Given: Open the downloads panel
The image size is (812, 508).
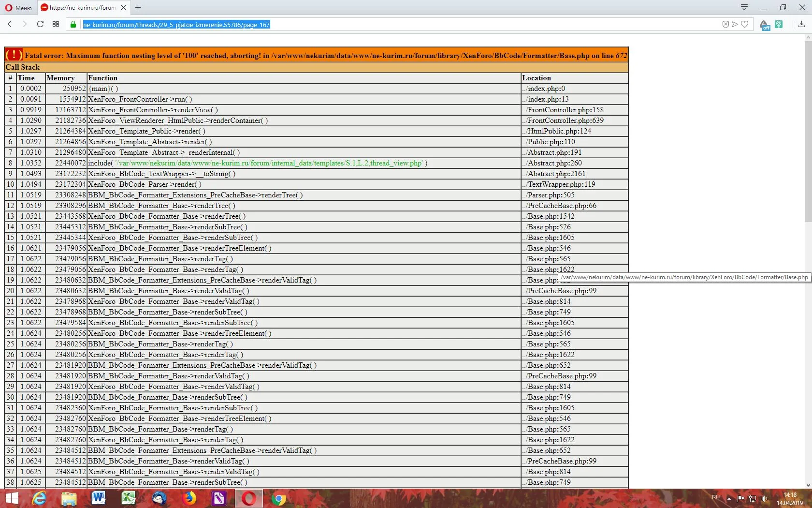Looking at the screenshot, I should tap(801, 25).
